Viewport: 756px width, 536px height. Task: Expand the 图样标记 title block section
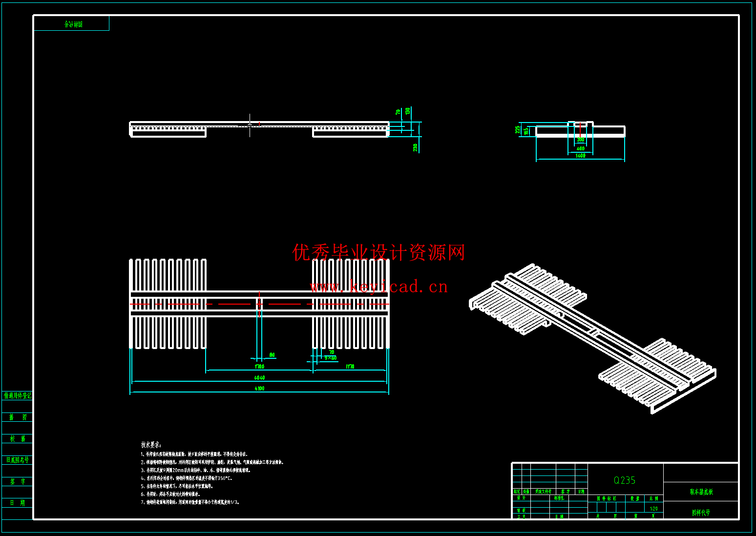tap(607, 498)
